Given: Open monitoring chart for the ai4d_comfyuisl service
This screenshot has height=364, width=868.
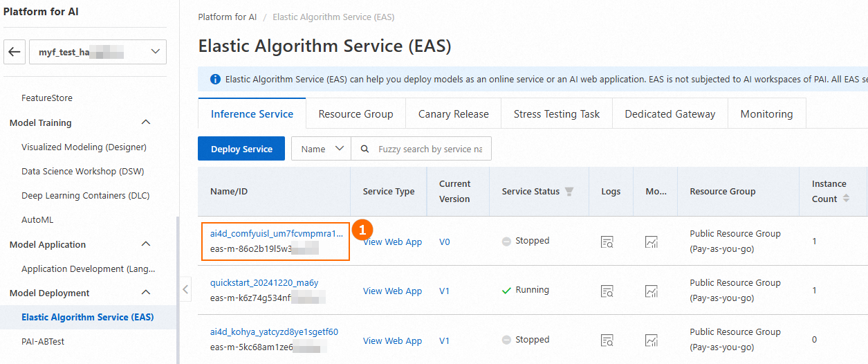Looking at the screenshot, I should [651, 242].
